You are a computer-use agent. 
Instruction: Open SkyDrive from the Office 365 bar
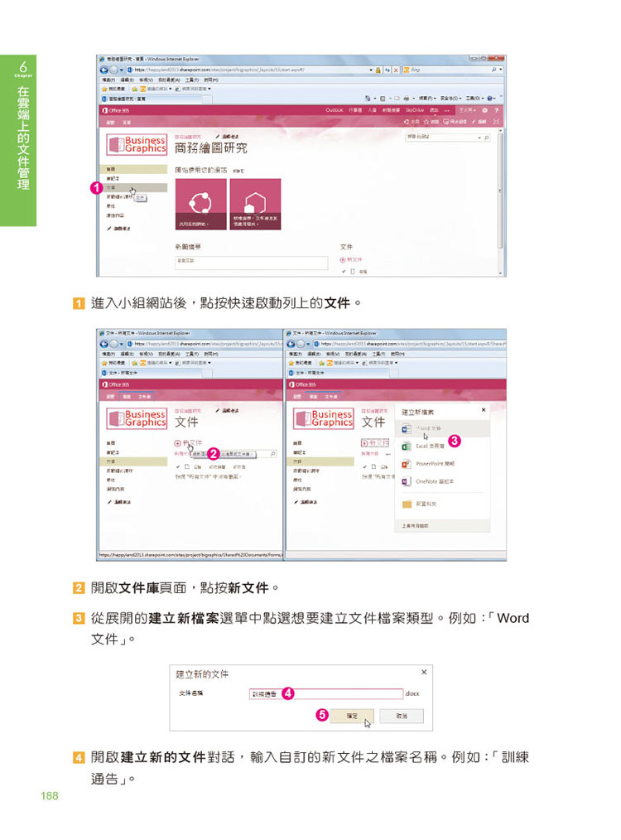(413, 109)
